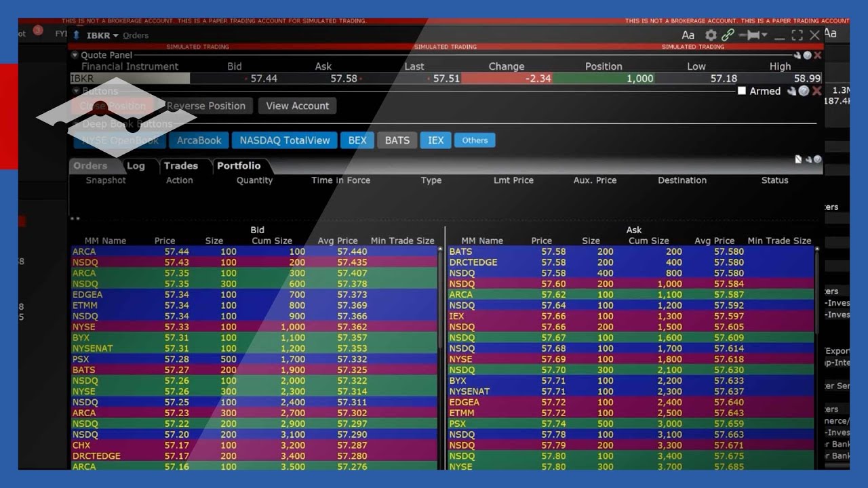Click Lmt Price column header
Viewport: 868px width, 488px height.
(513, 180)
